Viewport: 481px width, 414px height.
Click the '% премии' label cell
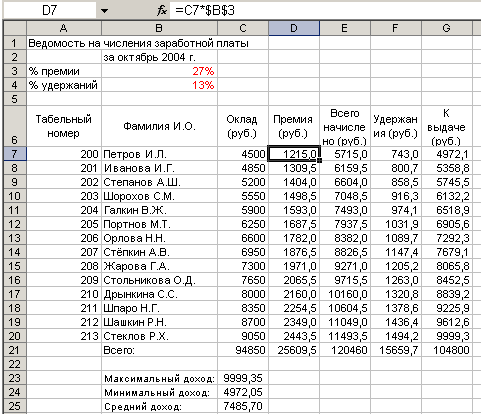tap(64, 71)
